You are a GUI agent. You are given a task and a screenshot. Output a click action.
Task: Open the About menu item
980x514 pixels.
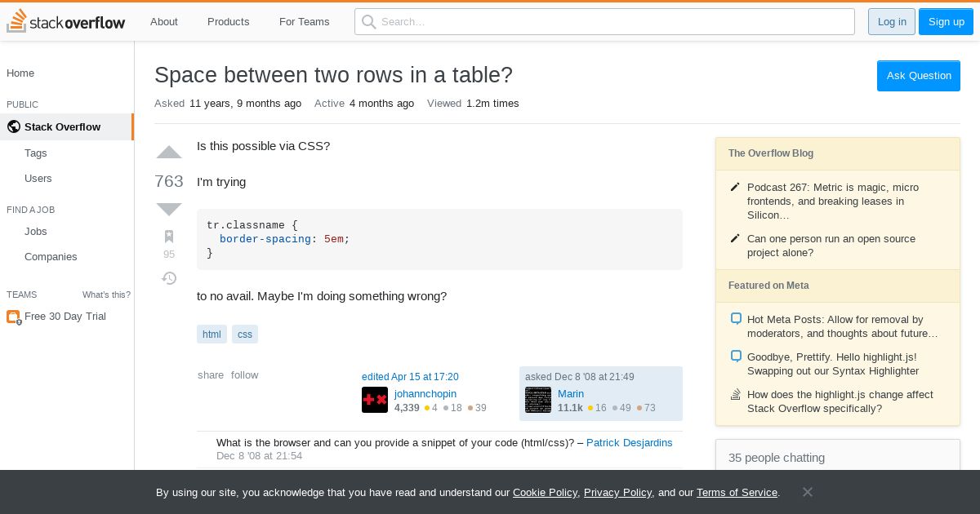(x=164, y=22)
